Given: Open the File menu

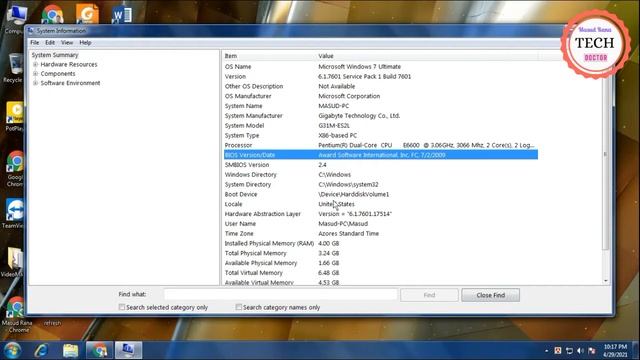Looking at the screenshot, I should [x=35, y=42].
